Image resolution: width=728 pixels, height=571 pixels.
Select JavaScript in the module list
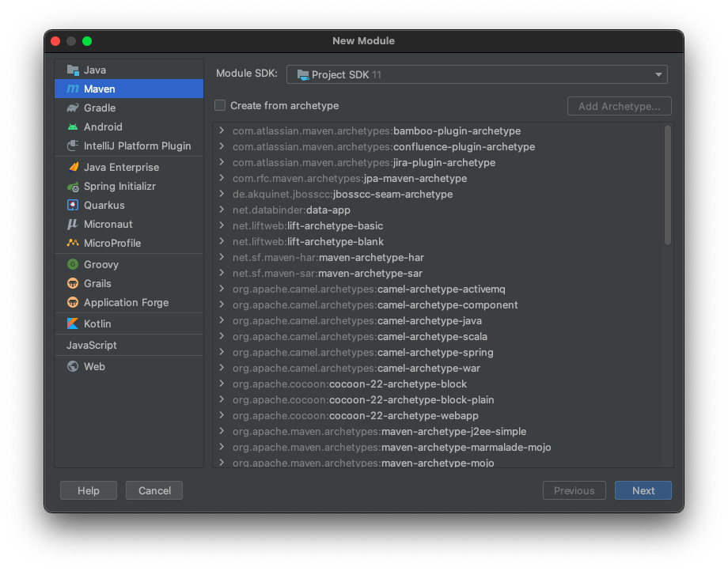click(129, 345)
